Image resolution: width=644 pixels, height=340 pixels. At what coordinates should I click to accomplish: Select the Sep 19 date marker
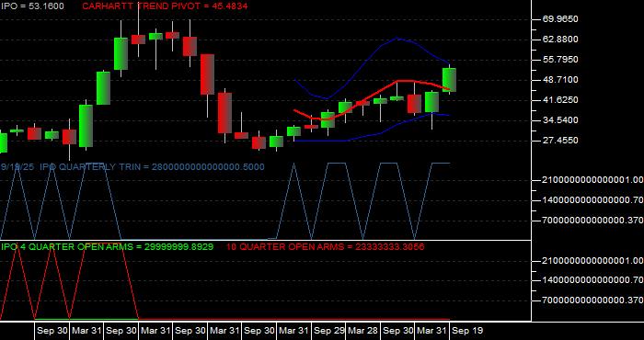(467, 331)
